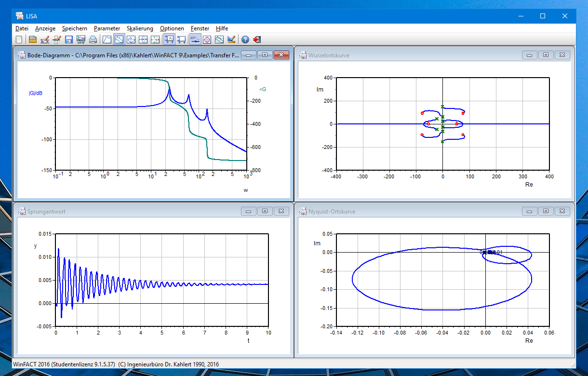Viewport: 588px width, 376px height.
Task: Click the Nyquist-Ortskurve window system icon
Action: (303, 211)
